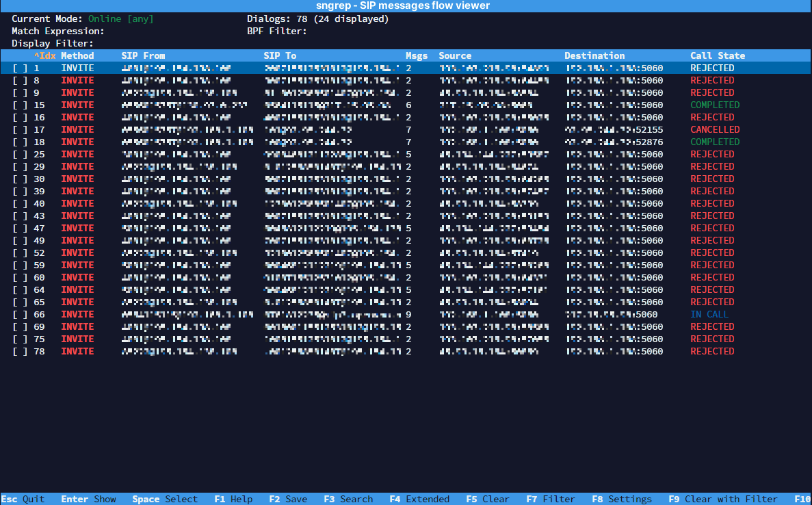
Task: Open F1 Help
Action: pos(233,500)
